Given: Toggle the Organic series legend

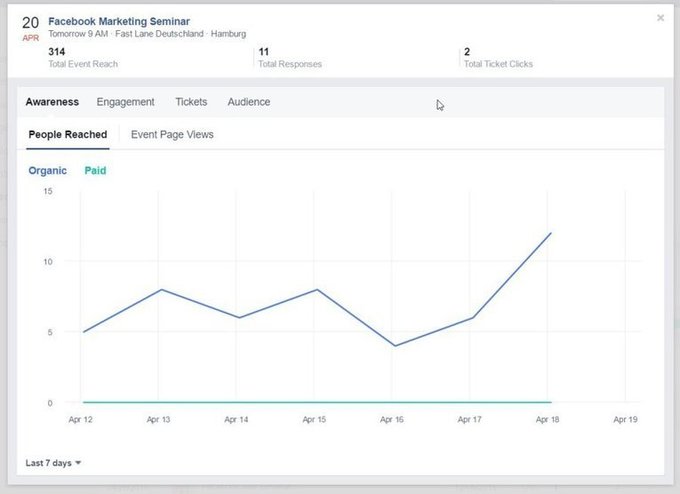Looking at the screenshot, I should [48, 170].
